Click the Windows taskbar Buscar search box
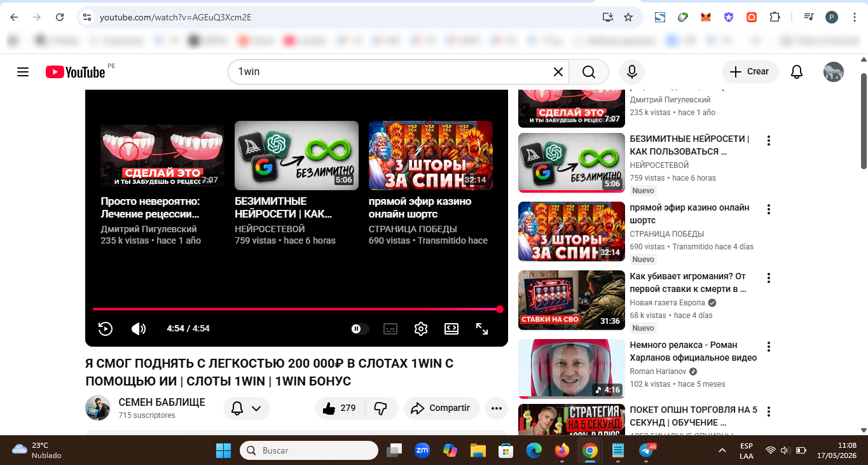The image size is (868, 465). click(x=309, y=450)
